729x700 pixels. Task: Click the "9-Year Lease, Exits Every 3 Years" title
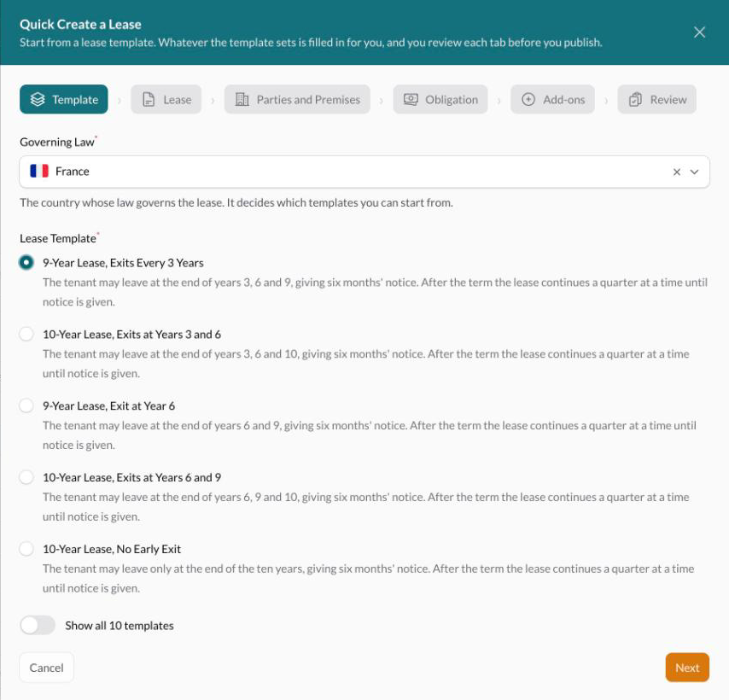[x=123, y=263]
